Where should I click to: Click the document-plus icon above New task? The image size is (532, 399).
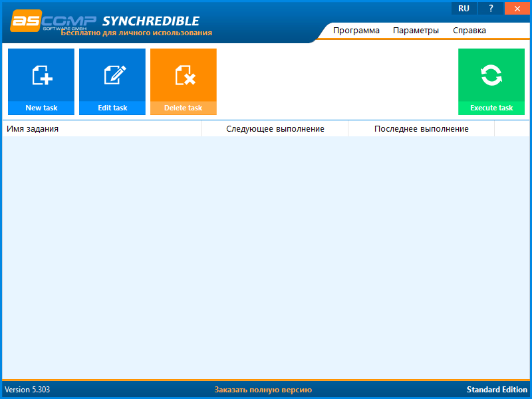41,75
